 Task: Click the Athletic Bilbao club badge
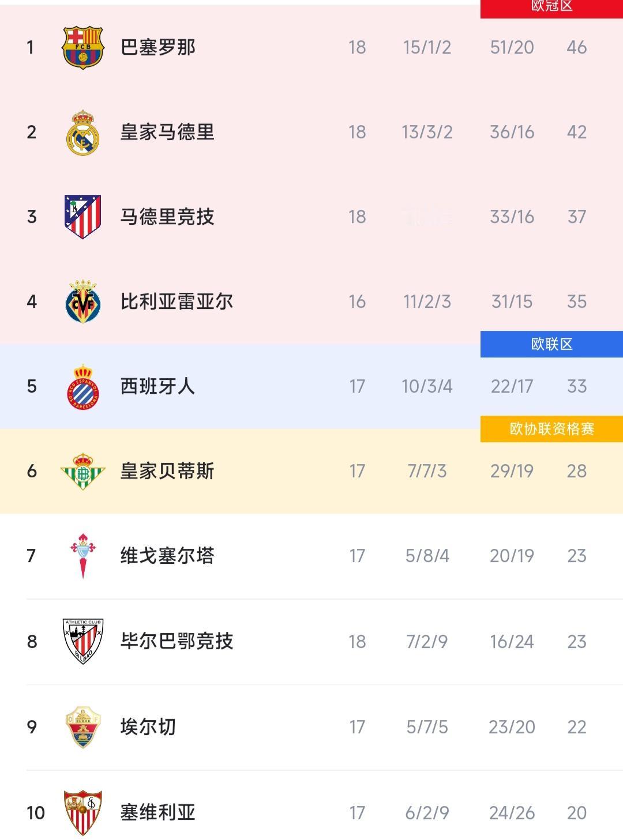[82, 641]
